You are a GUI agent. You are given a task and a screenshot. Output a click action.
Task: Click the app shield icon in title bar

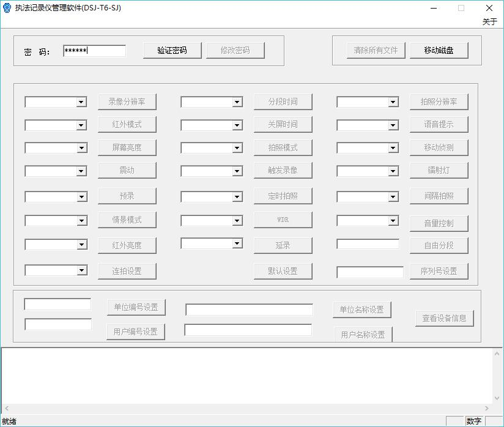coord(7,8)
